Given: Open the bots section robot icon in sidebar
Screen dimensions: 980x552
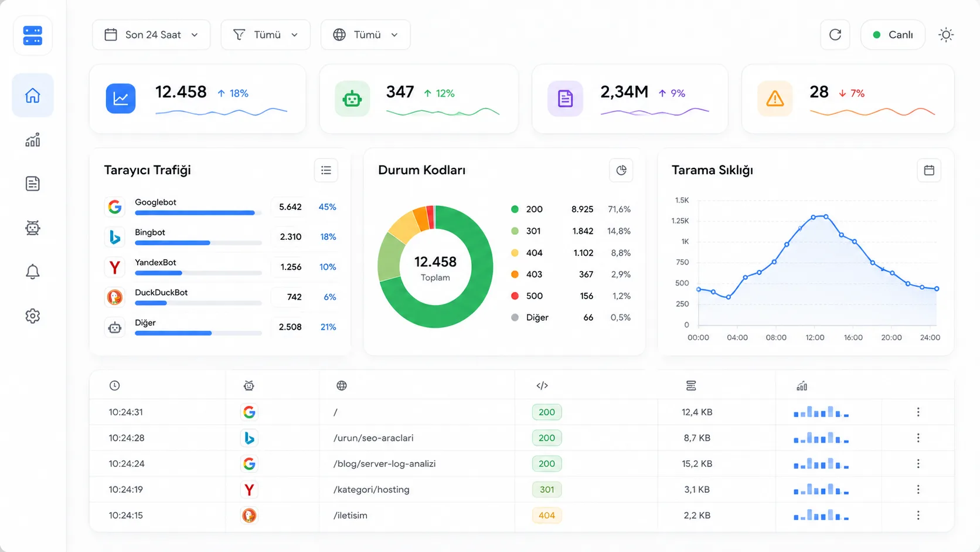Looking at the screenshot, I should pyautogui.click(x=33, y=228).
